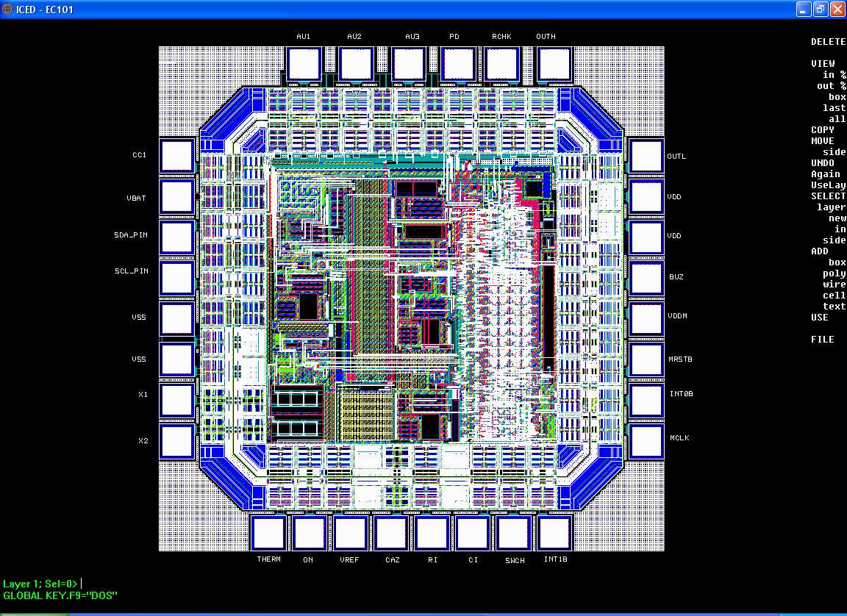
Task: Click the DELETE command in side menu
Action: pyautogui.click(x=828, y=42)
